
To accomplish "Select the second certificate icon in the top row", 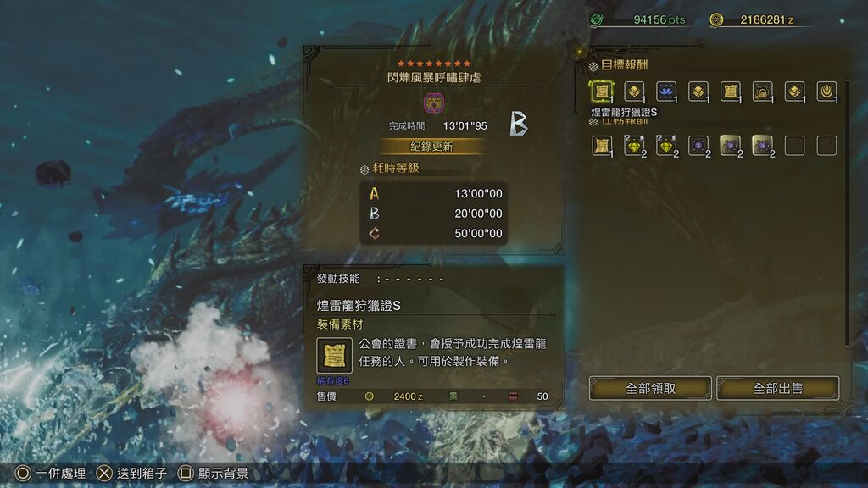I will (730, 91).
